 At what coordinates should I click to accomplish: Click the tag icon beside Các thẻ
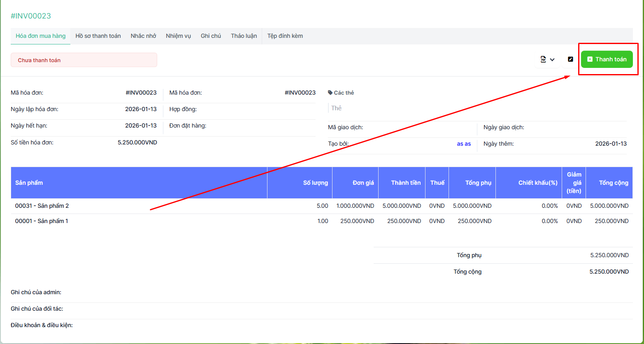[x=330, y=93]
